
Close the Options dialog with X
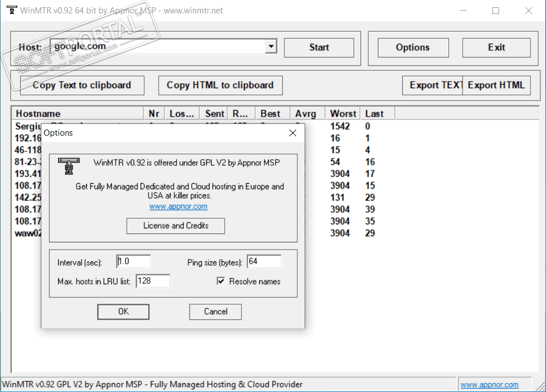point(293,133)
